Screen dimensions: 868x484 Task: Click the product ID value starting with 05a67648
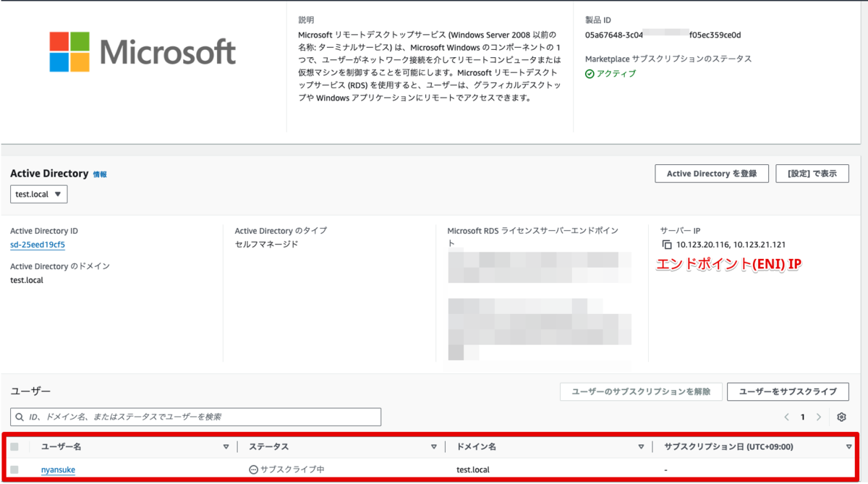coord(663,35)
